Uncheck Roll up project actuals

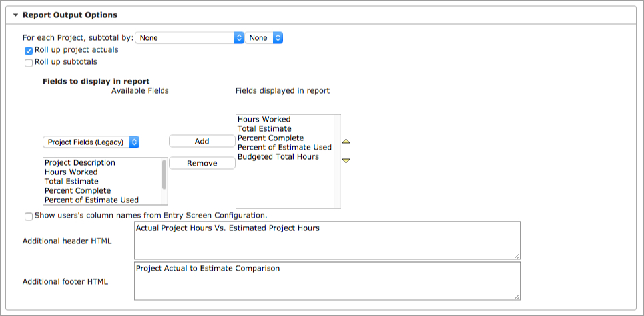pyautogui.click(x=29, y=51)
